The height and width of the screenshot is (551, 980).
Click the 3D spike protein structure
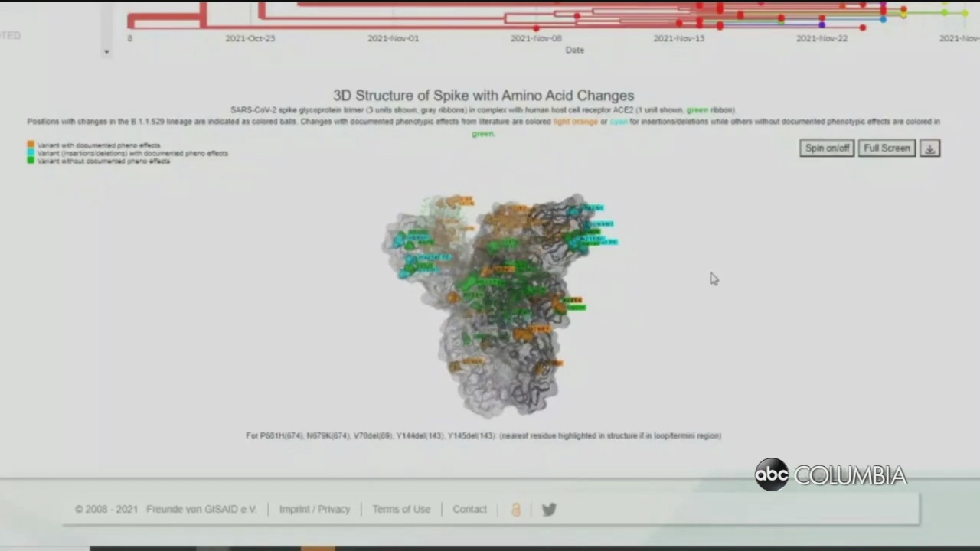pyautogui.click(x=498, y=306)
